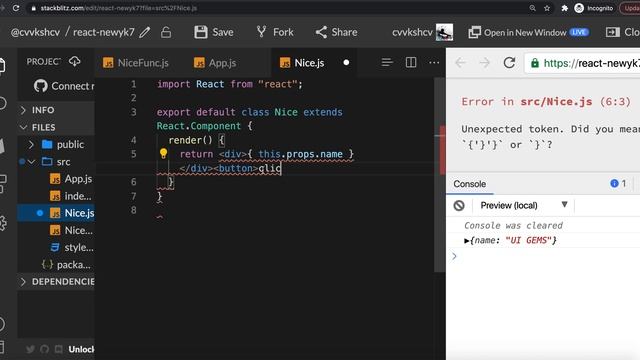Viewport: 640px width, 360px height.
Task: Expand the DEPENDENCIES section
Action: tap(56, 282)
